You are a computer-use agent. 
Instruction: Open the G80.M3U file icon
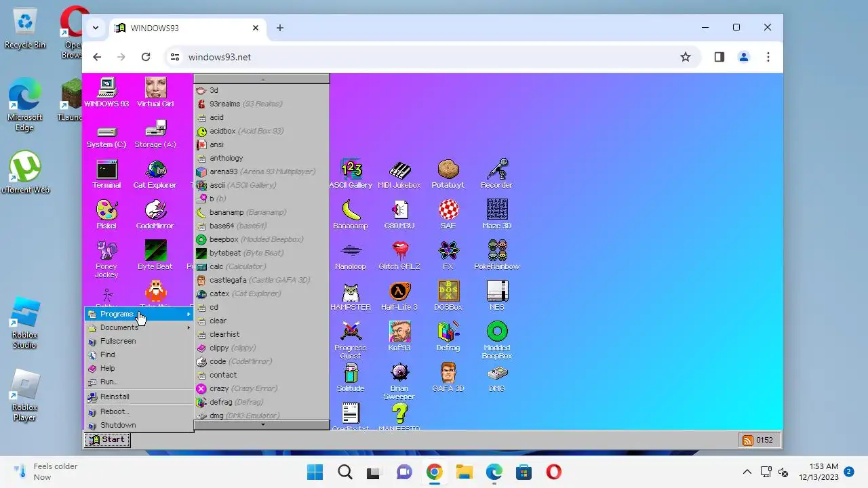tap(399, 215)
